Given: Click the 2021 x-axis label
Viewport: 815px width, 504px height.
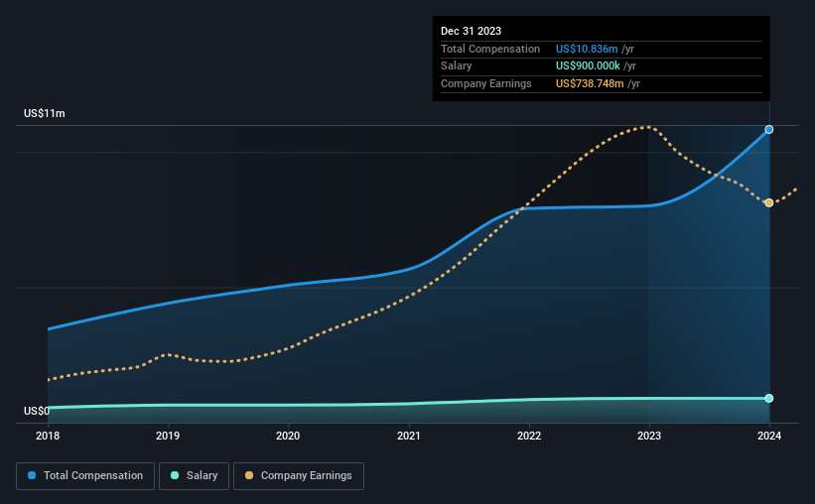Looking at the screenshot, I should pos(409,436).
